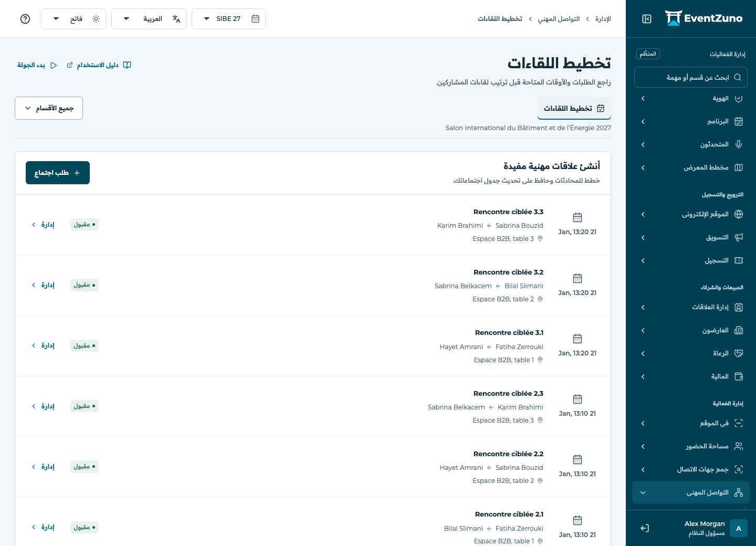Select the تخطيط اللقاءات tab
Image resolution: width=756 pixels, height=546 pixels.
point(574,108)
